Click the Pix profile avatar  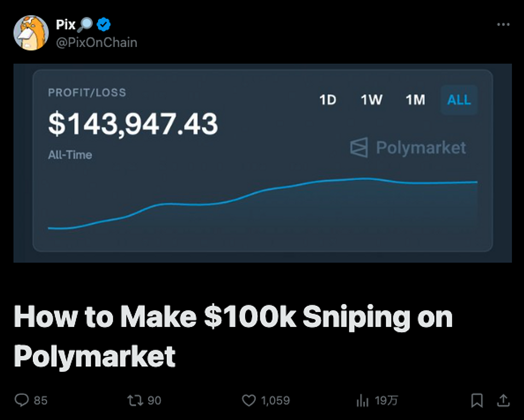pyautogui.click(x=31, y=33)
